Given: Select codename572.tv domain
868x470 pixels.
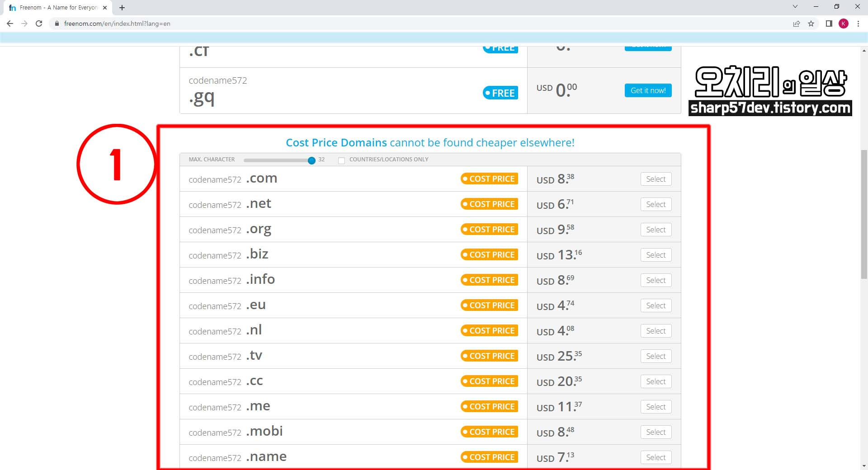Looking at the screenshot, I should click(656, 356).
